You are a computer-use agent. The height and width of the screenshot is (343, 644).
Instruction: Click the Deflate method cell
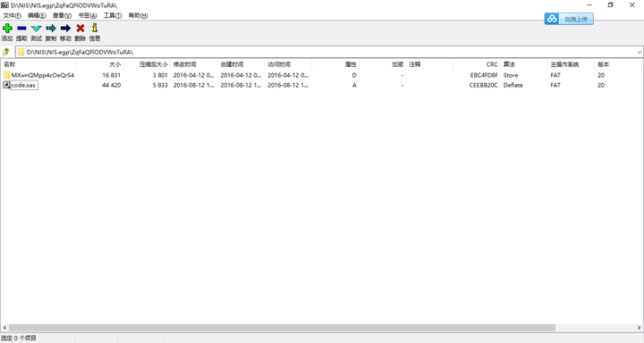513,86
